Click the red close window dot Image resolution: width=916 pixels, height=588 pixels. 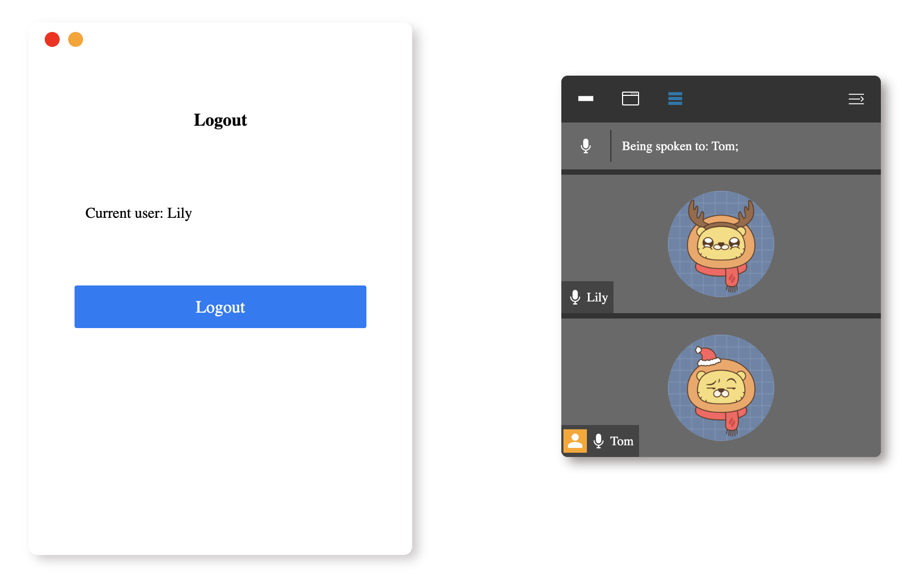pos(52,39)
